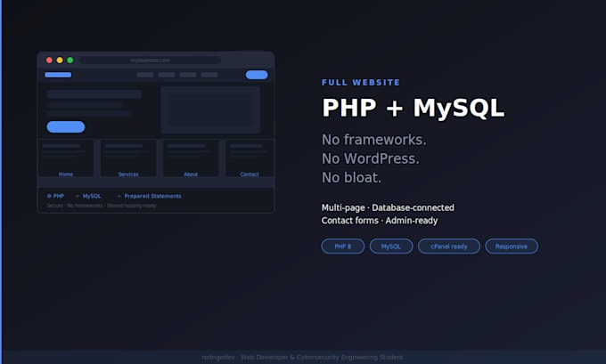
Task: Click the hero image placeholder in mockup
Action: click(x=210, y=109)
